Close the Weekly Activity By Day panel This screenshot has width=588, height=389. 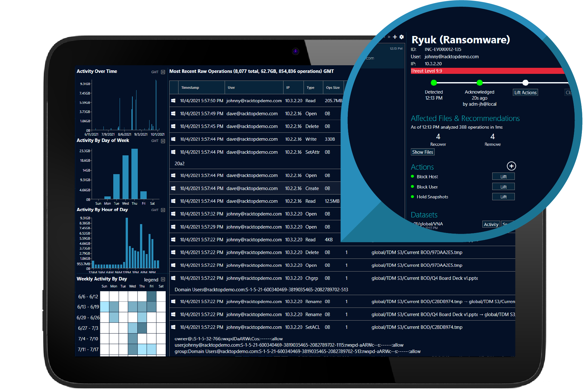click(163, 279)
